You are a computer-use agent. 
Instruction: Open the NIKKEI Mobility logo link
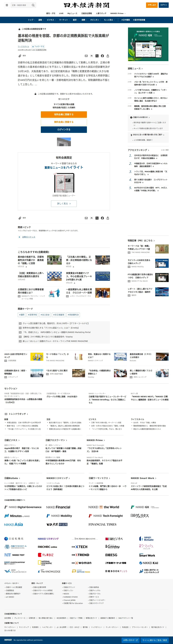pyautogui.click(x=59, y=515)
